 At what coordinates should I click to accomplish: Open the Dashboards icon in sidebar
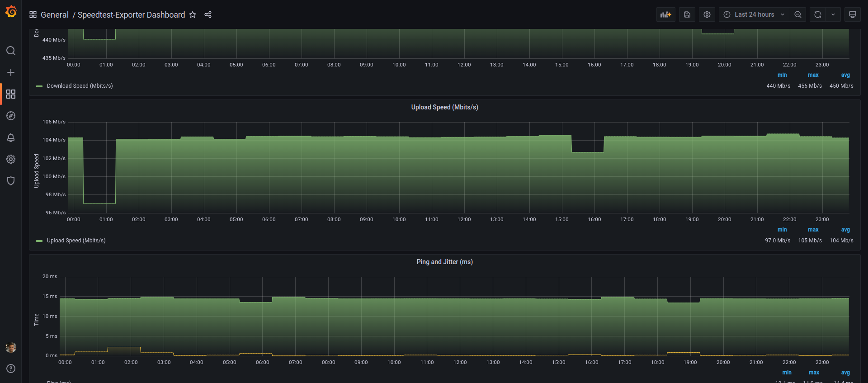[11, 94]
